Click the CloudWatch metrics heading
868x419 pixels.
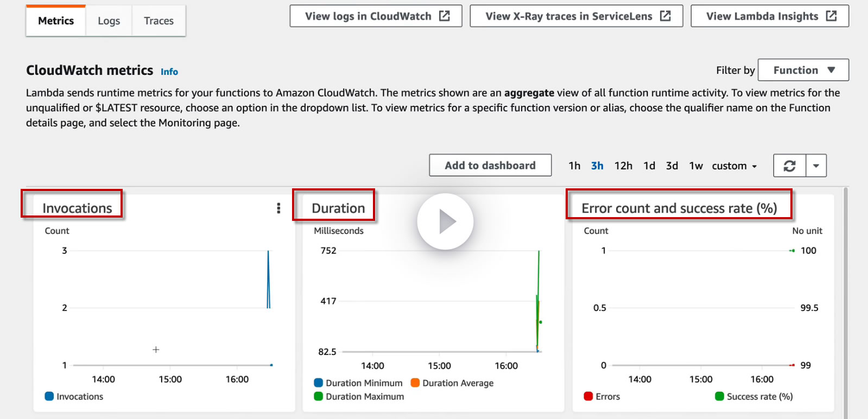(90, 71)
